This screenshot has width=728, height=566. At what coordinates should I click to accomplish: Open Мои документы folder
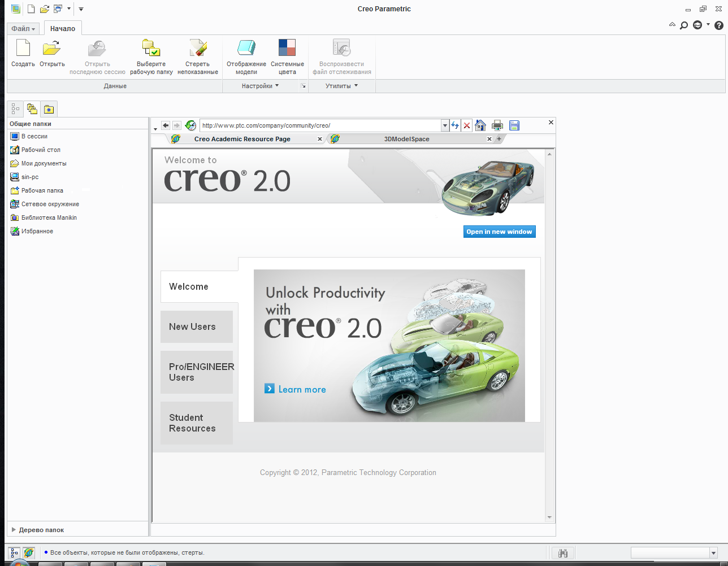click(x=38, y=163)
